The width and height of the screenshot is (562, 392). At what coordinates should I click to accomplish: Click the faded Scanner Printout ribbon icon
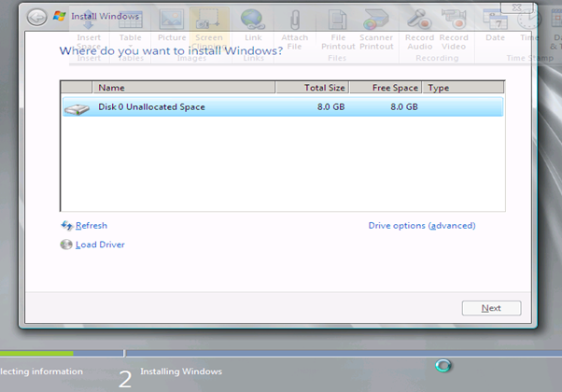coord(375,20)
